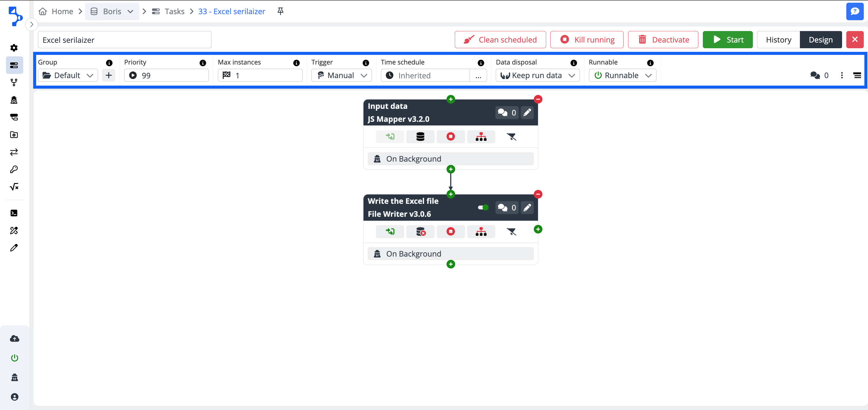Expand the left sidebar with the arrow
This screenshot has width=868, height=410.
click(32, 24)
